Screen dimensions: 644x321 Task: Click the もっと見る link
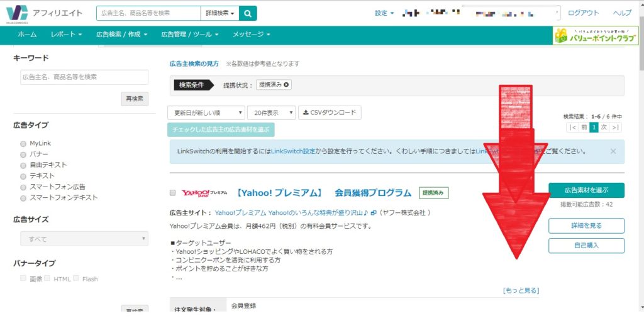521,290
